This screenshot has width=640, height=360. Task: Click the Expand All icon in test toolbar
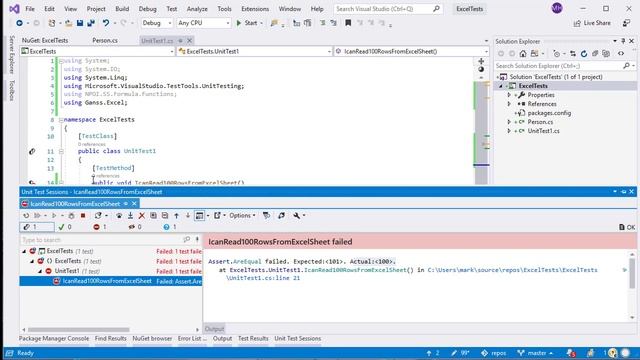(153, 216)
